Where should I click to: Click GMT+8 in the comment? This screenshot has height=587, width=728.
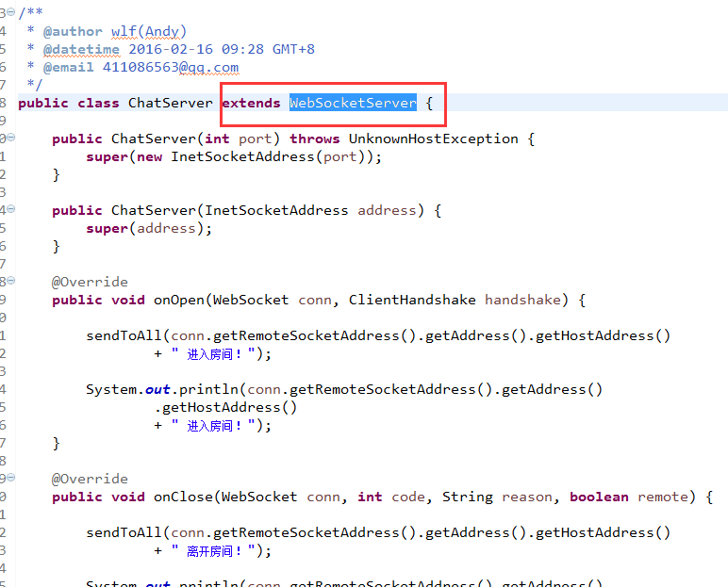(293, 49)
